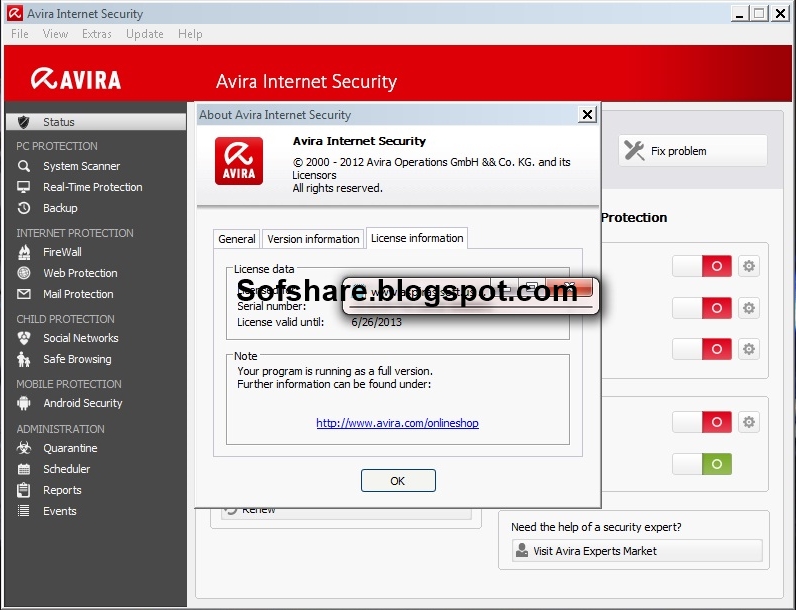Open the View menu
This screenshot has height=610, width=796.
pos(55,34)
